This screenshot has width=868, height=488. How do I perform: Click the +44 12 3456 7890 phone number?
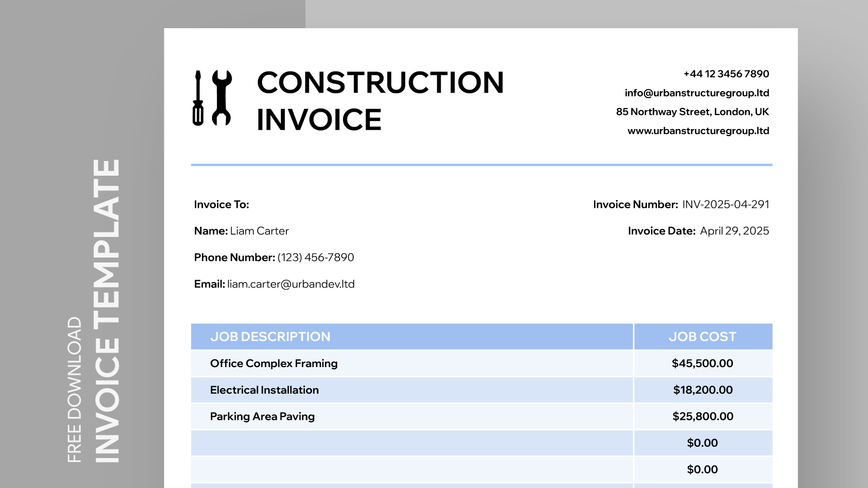click(x=726, y=74)
